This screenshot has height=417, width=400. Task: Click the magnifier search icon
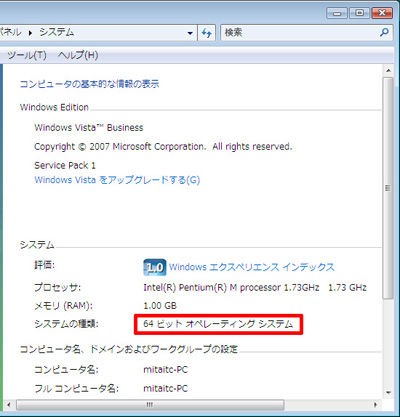(x=384, y=32)
